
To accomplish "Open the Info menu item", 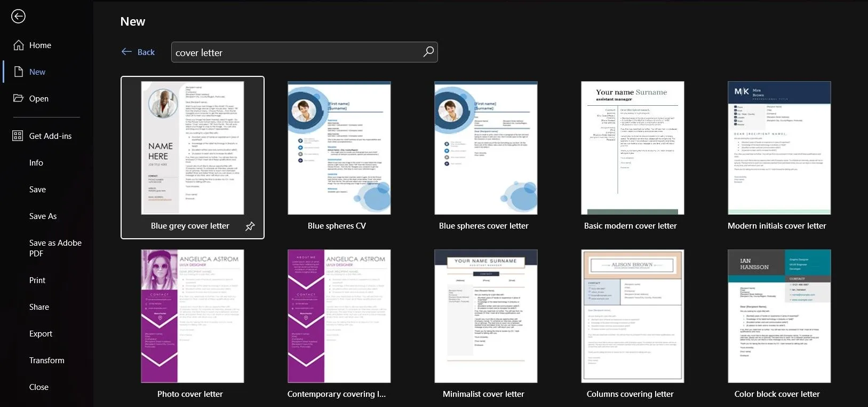I will [x=36, y=163].
